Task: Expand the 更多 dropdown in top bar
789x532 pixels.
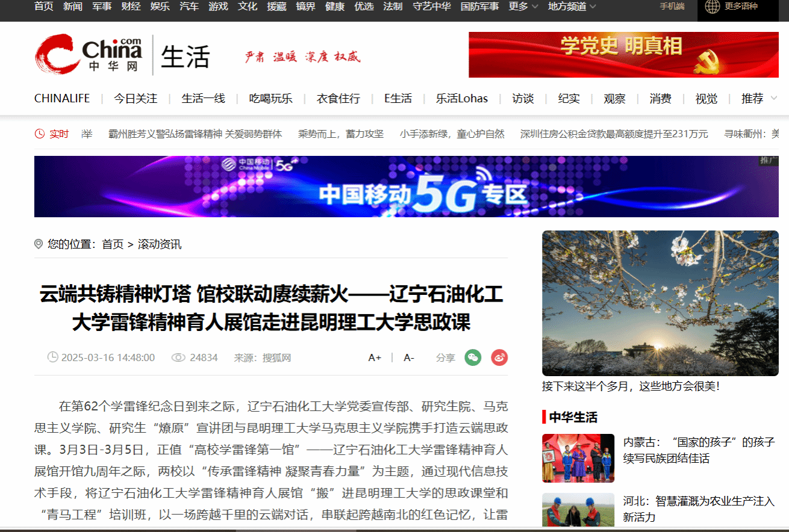Action: (523, 7)
